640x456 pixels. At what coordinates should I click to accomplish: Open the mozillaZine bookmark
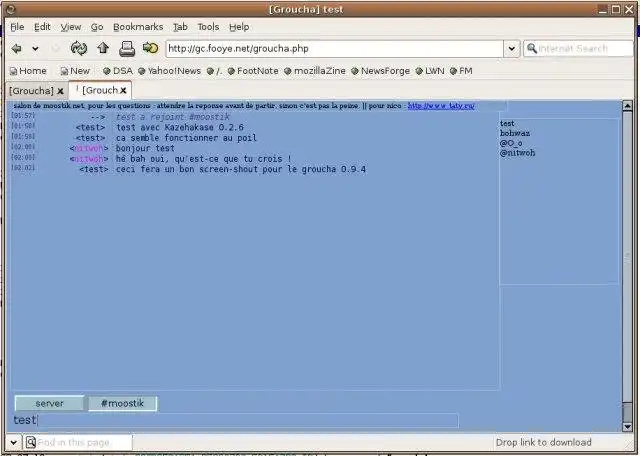(x=315, y=71)
